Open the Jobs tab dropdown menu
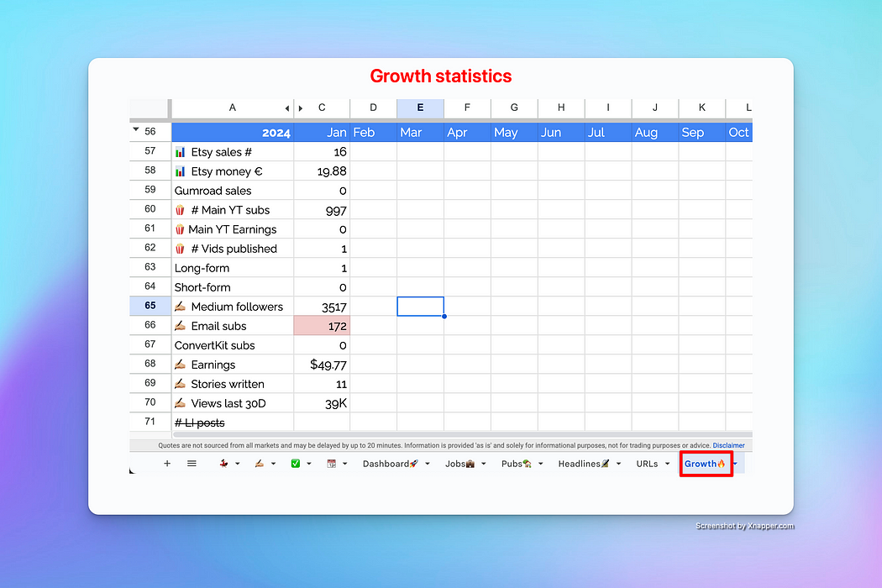The width and height of the screenshot is (882, 588). (483, 463)
